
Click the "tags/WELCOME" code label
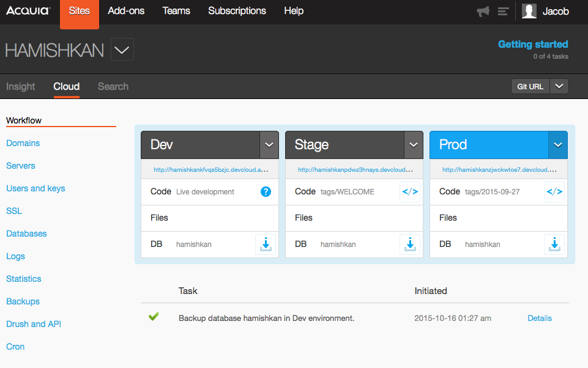point(348,192)
